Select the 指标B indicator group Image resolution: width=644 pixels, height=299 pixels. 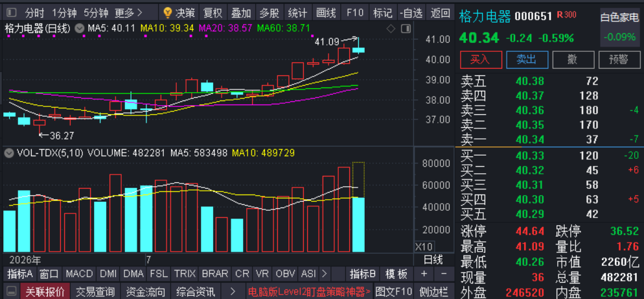(x=363, y=274)
